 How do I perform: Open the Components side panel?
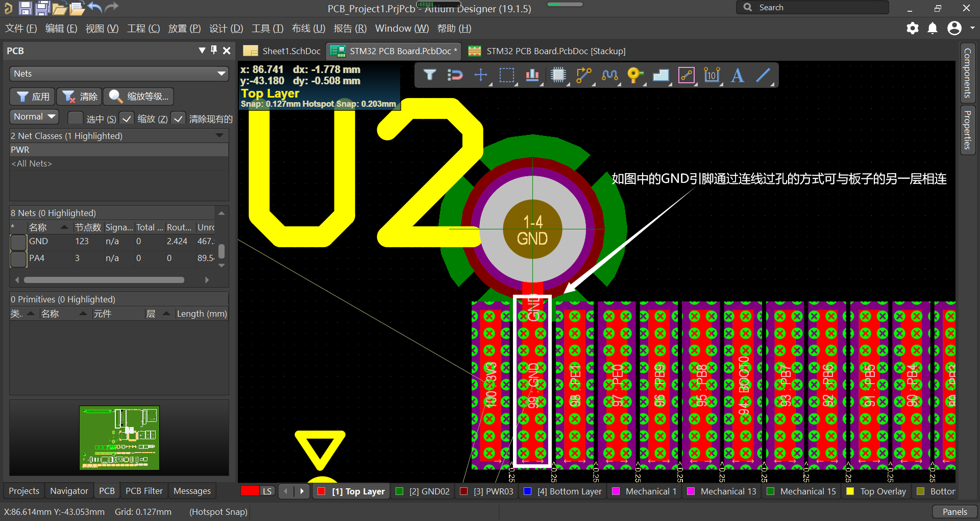967,73
